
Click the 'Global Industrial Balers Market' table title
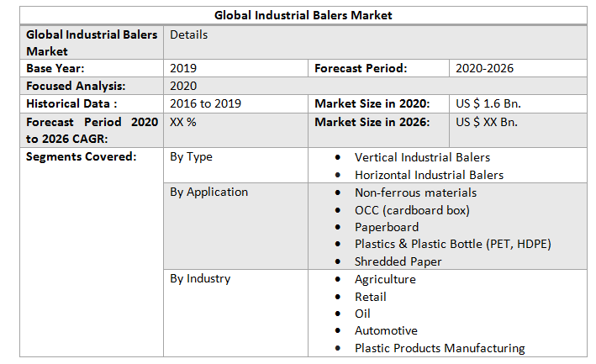tap(303, 15)
